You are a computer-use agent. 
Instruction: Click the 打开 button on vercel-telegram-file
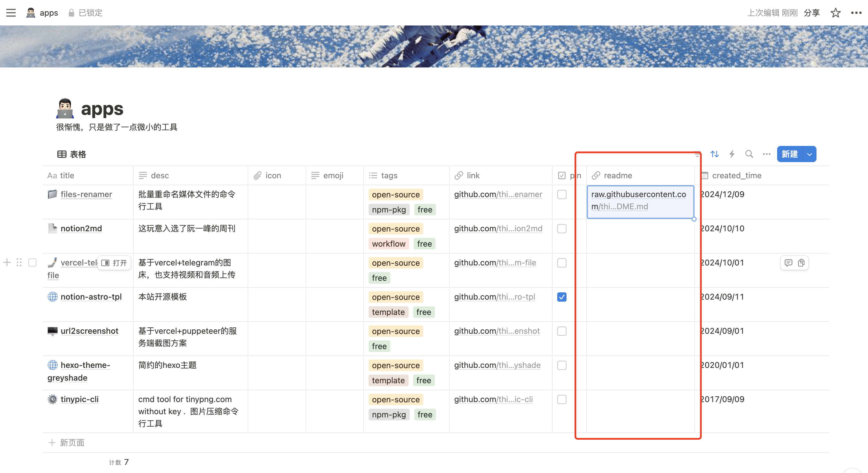[x=114, y=263]
